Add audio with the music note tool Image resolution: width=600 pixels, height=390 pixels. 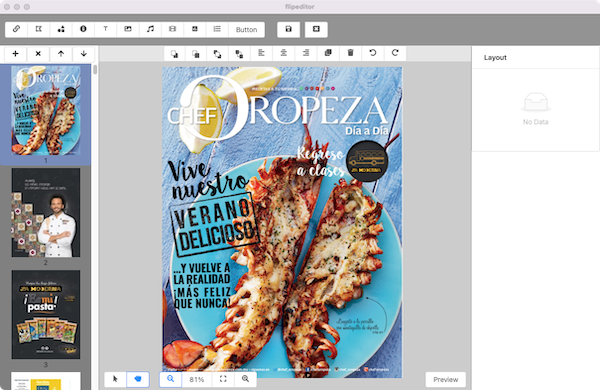(150, 29)
